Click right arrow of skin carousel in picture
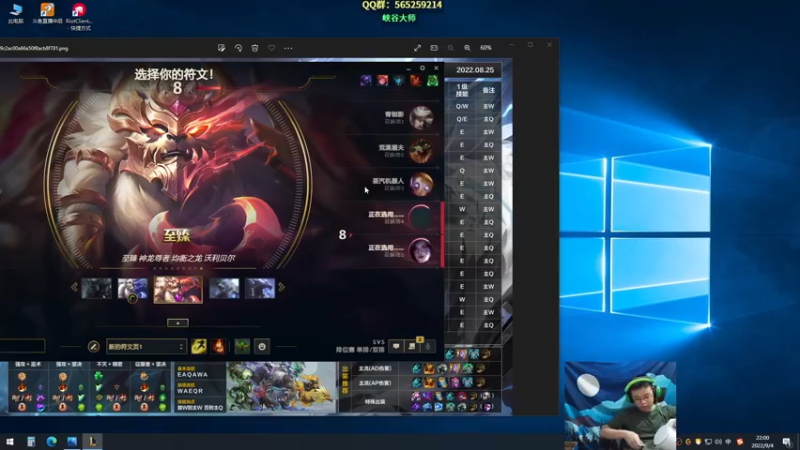Viewport: 800px width, 450px height. pyautogui.click(x=281, y=287)
